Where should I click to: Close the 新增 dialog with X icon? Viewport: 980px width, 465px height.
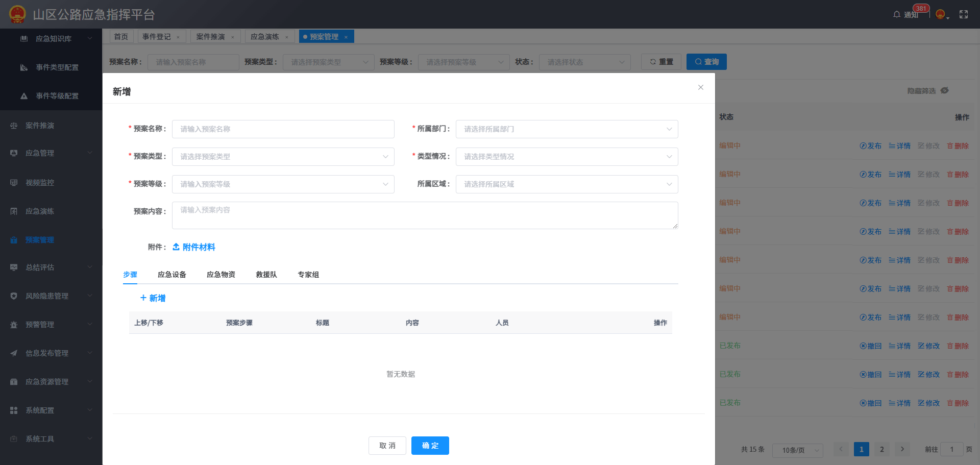pyautogui.click(x=700, y=87)
